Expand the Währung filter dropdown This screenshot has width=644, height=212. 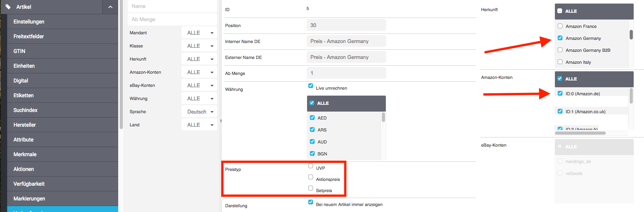pyautogui.click(x=199, y=98)
